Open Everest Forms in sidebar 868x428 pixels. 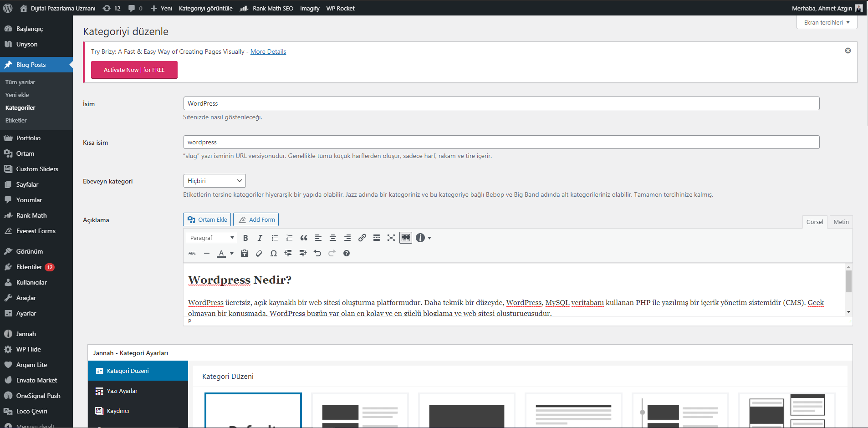point(36,231)
